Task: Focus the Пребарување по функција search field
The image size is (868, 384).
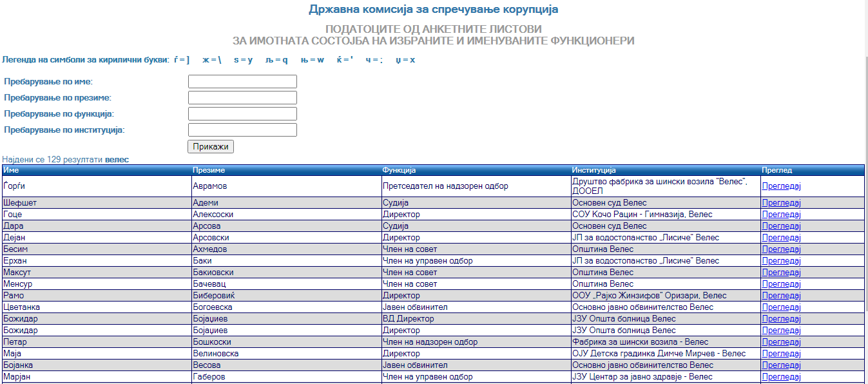Action: (242, 114)
